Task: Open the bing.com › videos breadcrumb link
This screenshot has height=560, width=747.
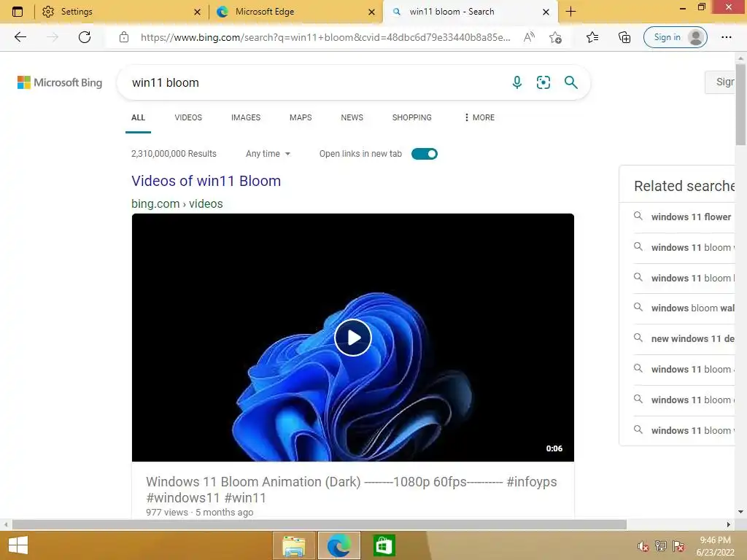Action: [177, 204]
